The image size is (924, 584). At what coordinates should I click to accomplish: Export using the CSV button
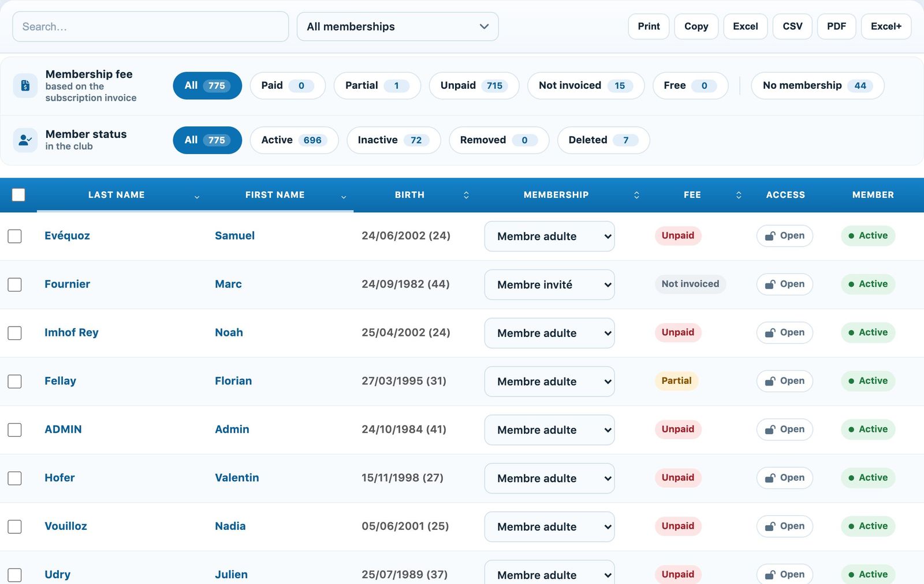pyautogui.click(x=792, y=27)
